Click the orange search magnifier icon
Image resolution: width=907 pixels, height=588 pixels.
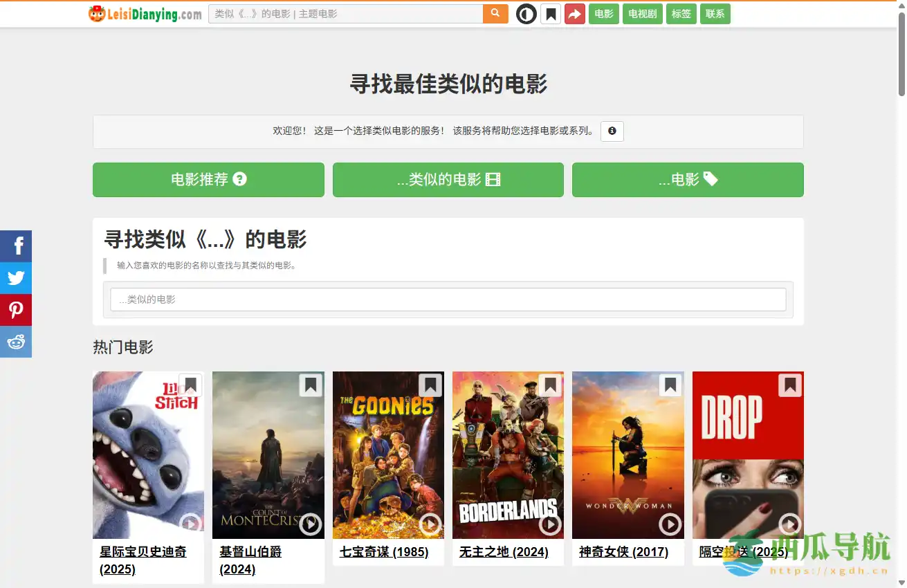(x=495, y=13)
